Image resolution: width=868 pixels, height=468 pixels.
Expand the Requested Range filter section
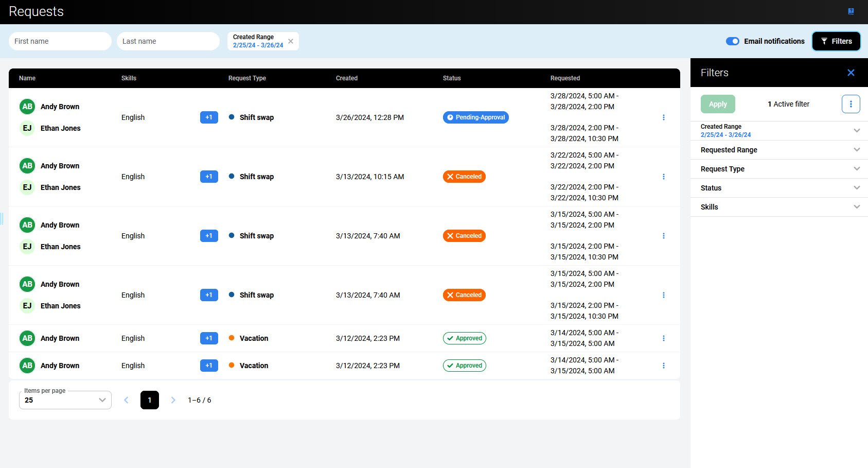tap(779, 150)
